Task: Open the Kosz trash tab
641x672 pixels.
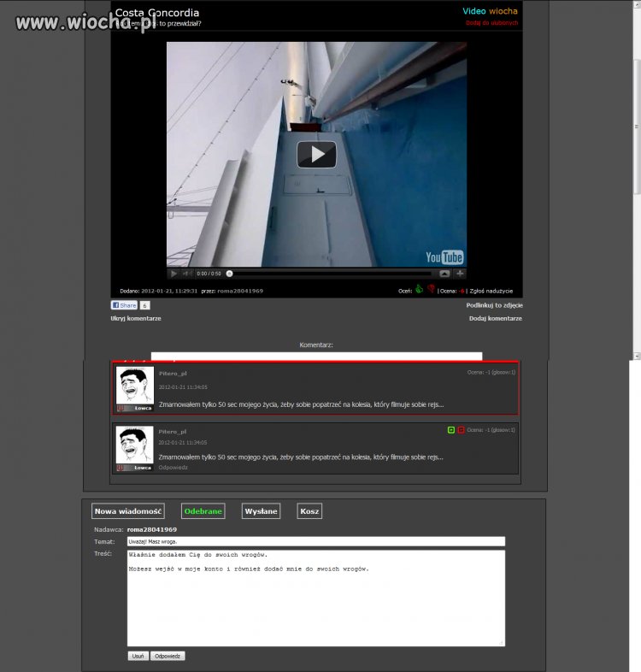Action: (309, 511)
